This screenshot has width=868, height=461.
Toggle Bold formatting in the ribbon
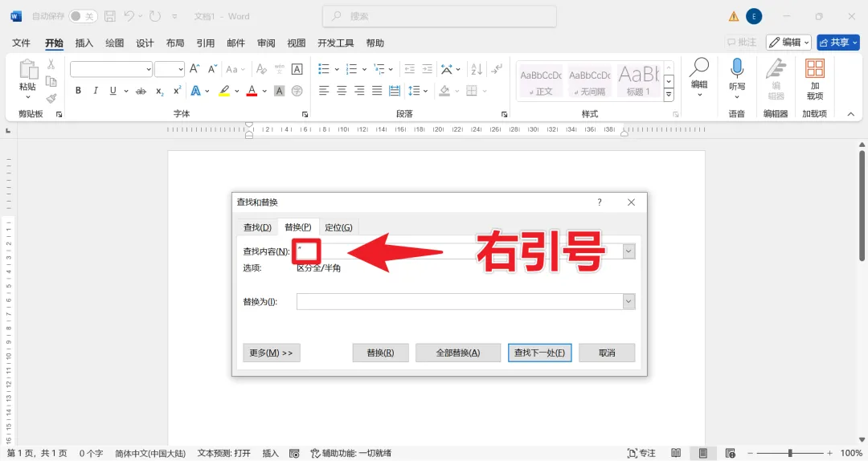pos(78,91)
